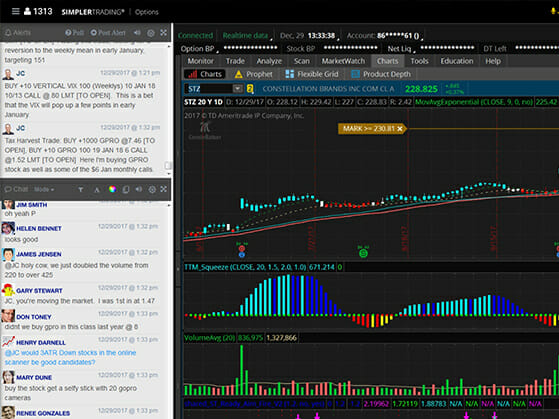Open the Flexible Grid sub-tab
Image resolution: width=559 pixels, height=419 pixels.
[312, 74]
